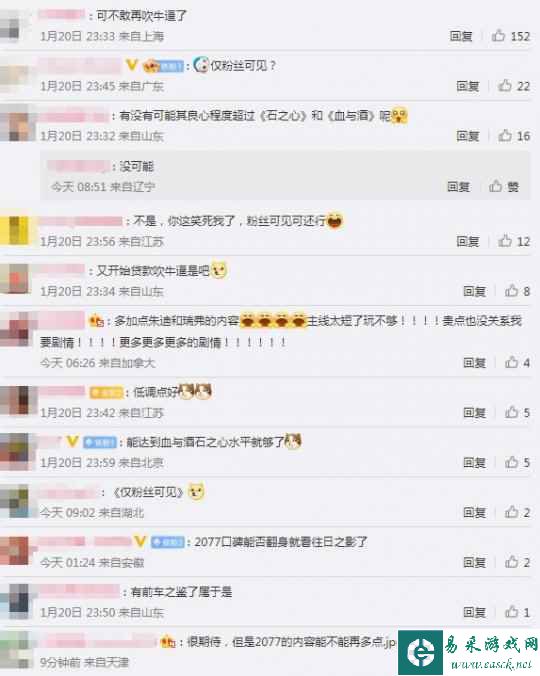Click thumbs-up on the 有前车之鉴 comment
540x676 pixels.
511,612
